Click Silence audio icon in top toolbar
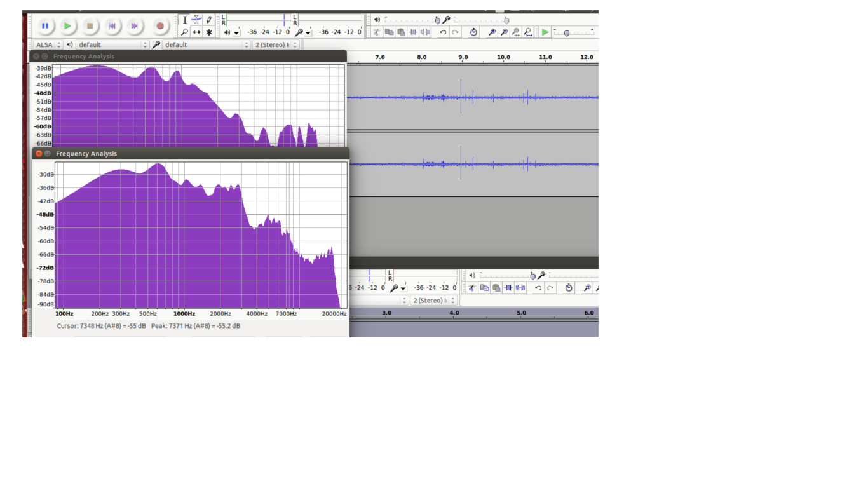868x488 pixels. [x=425, y=32]
